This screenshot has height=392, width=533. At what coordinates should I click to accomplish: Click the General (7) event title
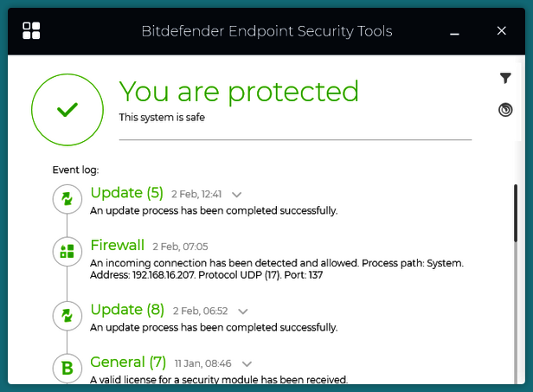click(128, 362)
